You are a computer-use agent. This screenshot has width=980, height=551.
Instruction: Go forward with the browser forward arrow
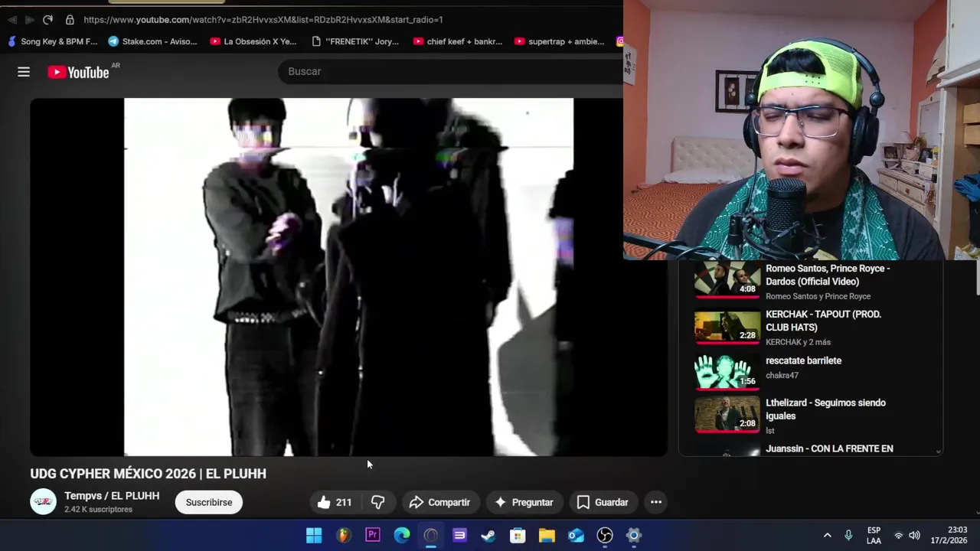click(29, 19)
